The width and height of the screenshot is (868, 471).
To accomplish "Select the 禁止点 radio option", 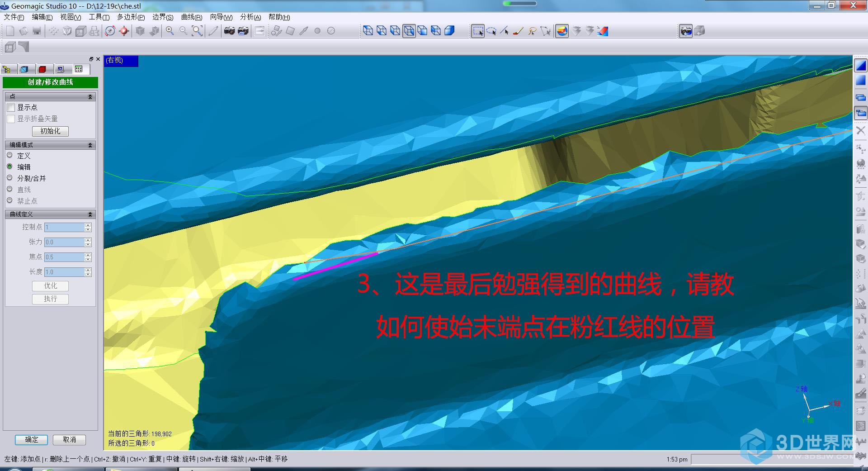I will click(x=9, y=200).
